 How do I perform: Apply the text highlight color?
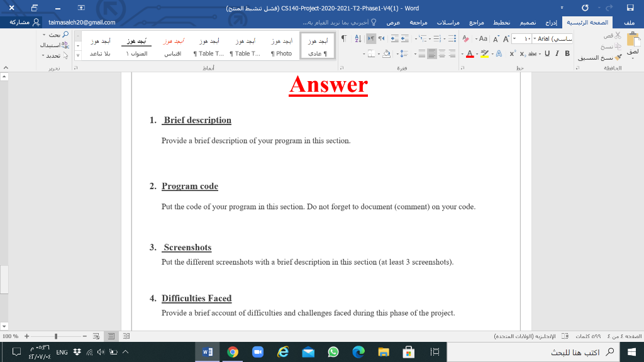pyautogui.click(x=485, y=54)
